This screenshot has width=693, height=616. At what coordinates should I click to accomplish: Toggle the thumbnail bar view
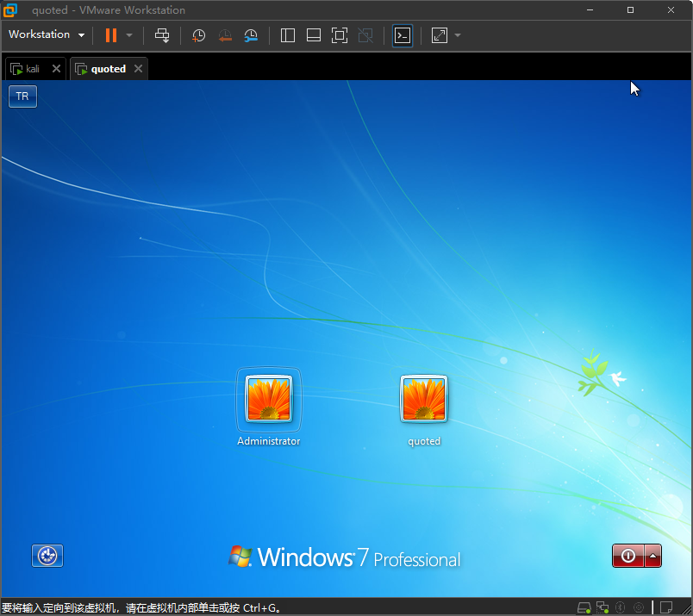[314, 35]
